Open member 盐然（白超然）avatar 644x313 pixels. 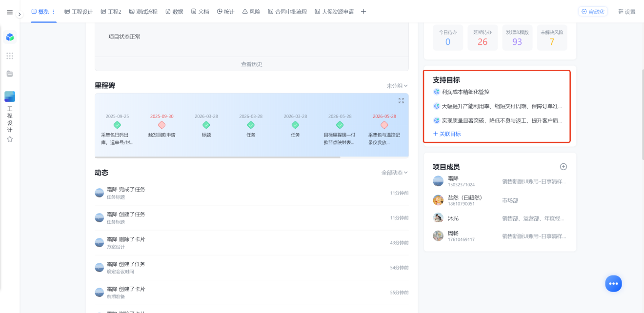coord(438,200)
